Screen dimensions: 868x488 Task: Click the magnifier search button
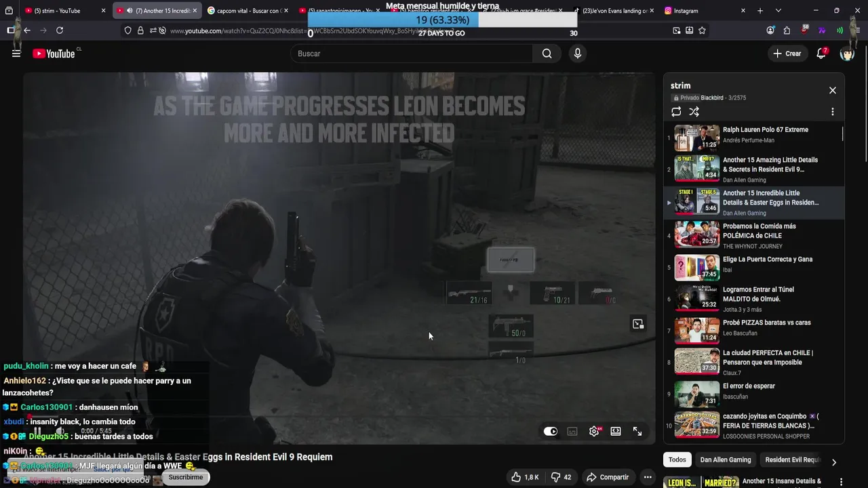547,54
